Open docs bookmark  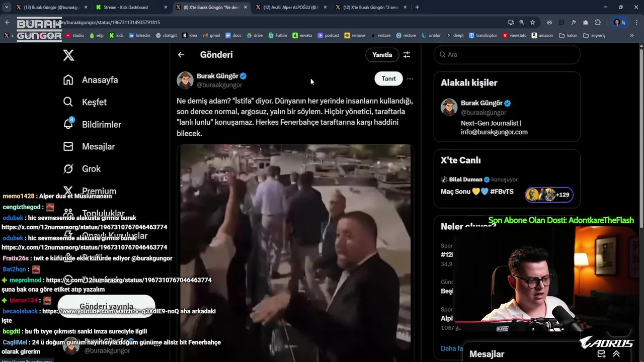click(x=233, y=35)
